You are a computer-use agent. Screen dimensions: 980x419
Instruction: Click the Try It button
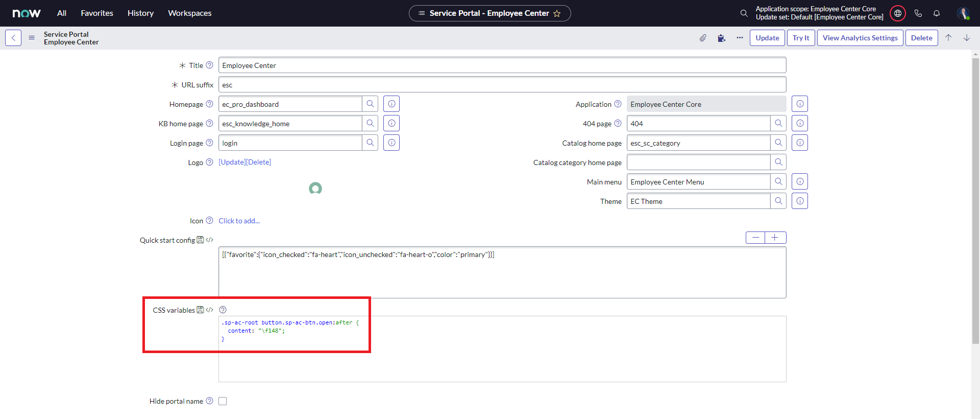(x=801, y=38)
